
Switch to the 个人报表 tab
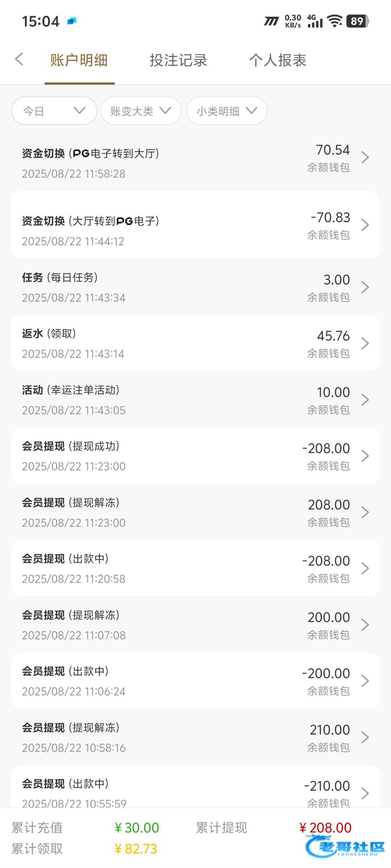[278, 60]
